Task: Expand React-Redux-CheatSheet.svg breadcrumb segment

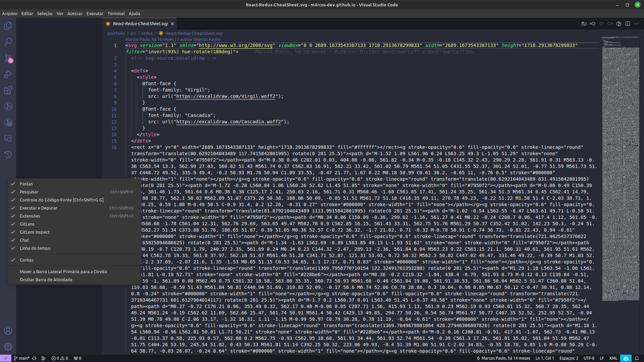Action: [x=191, y=33]
